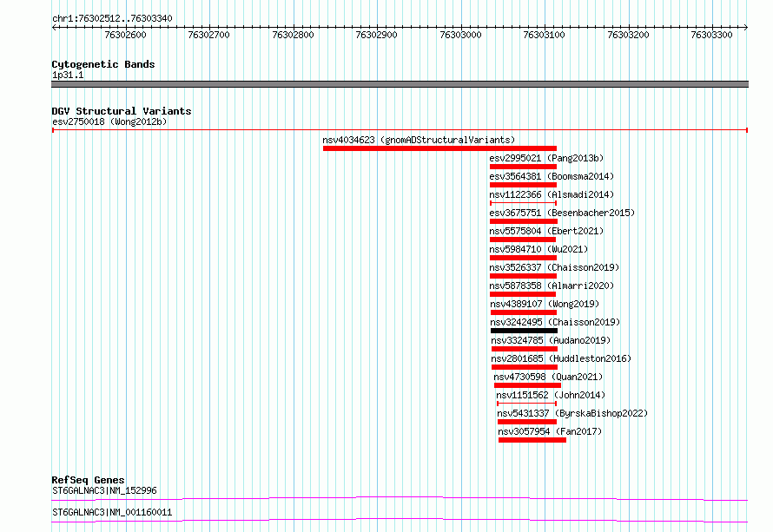
Task: Click the DGV Structural Variants track title
Action: (x=122, y=111)
